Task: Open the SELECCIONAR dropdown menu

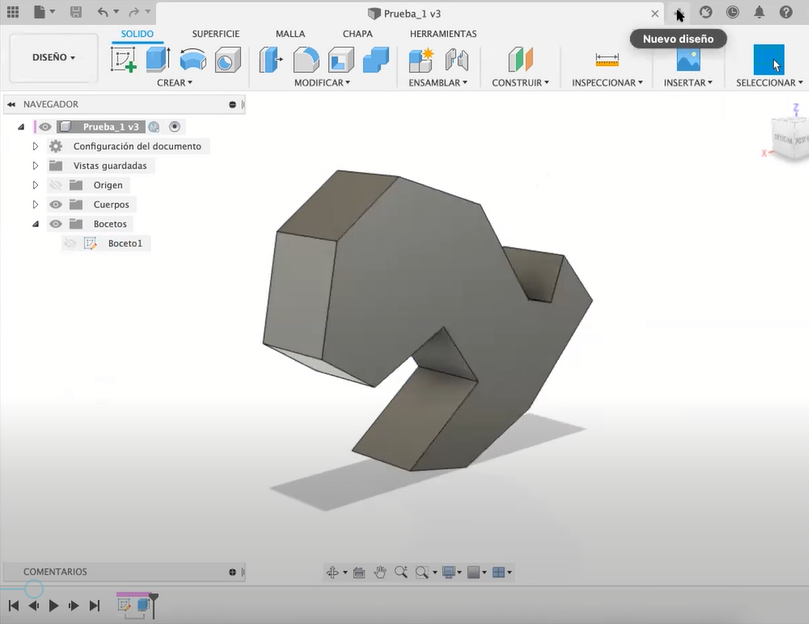Action: click(769, 83)
